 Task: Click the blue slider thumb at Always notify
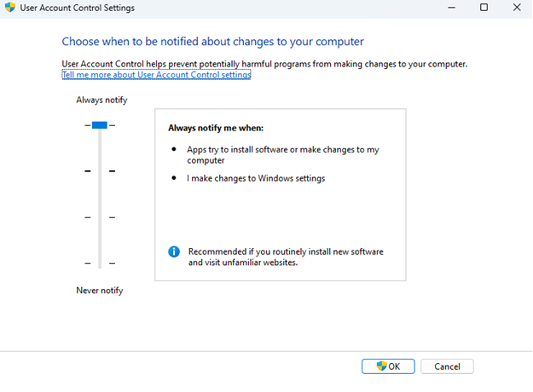coord(100,125)
